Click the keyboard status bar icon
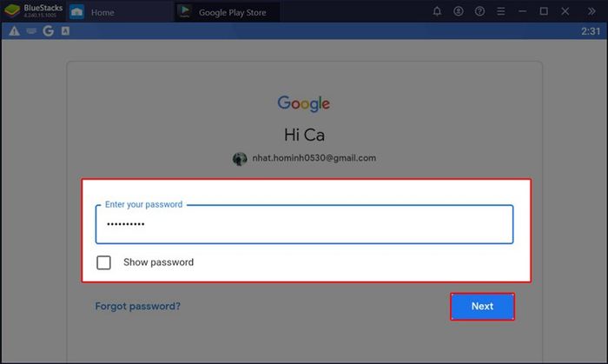 click(31, 31)
